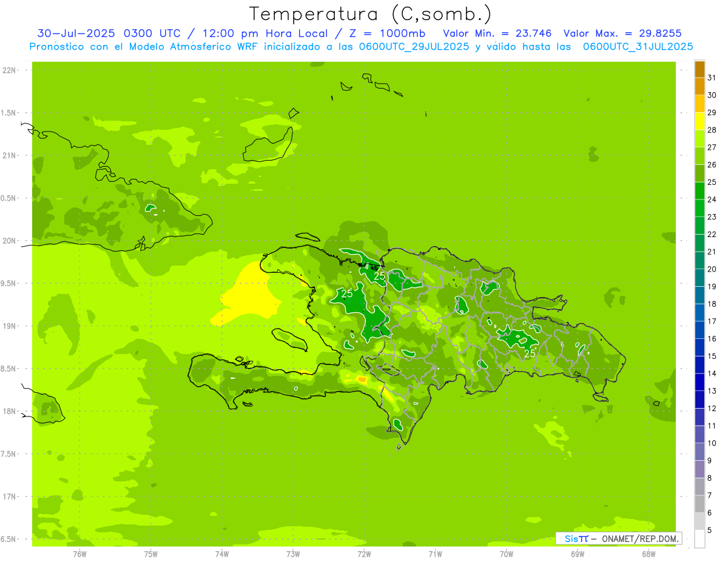Viewport: 728px width, 562px height.
Task: Click the "75W" longitude axis label
Action: click(x=151, y=554)
